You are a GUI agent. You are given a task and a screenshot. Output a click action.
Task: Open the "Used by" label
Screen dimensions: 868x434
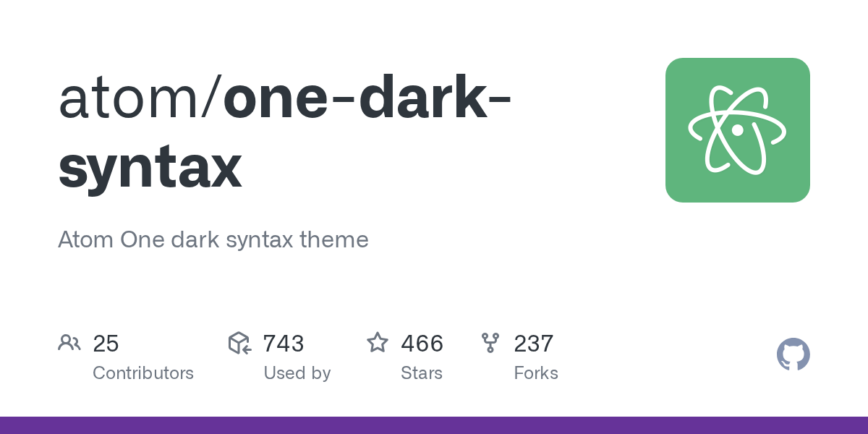pyautogui.click(x=297, y=373)
